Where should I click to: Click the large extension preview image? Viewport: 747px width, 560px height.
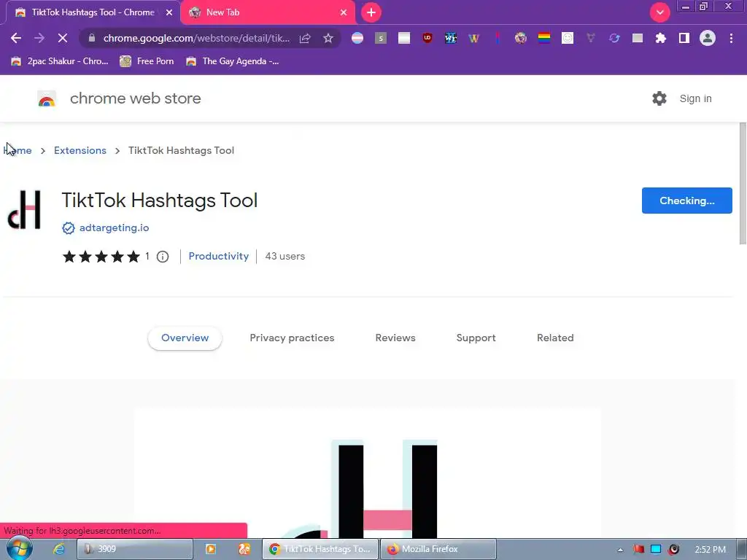point(368,472)
